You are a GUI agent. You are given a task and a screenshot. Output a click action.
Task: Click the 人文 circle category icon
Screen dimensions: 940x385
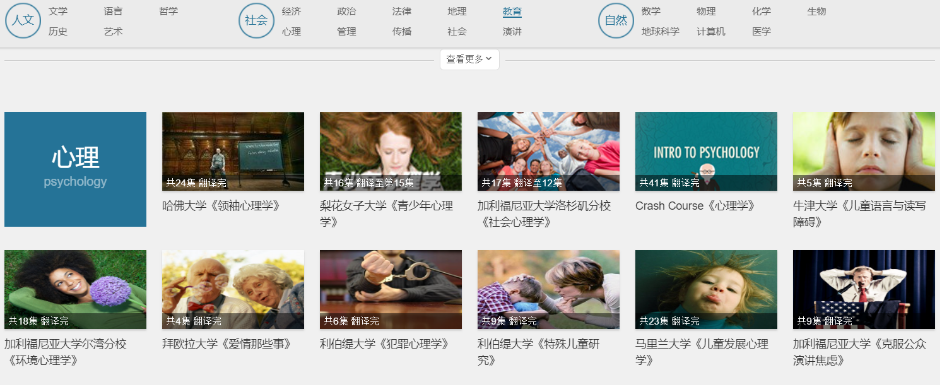(x=23, y=20)
